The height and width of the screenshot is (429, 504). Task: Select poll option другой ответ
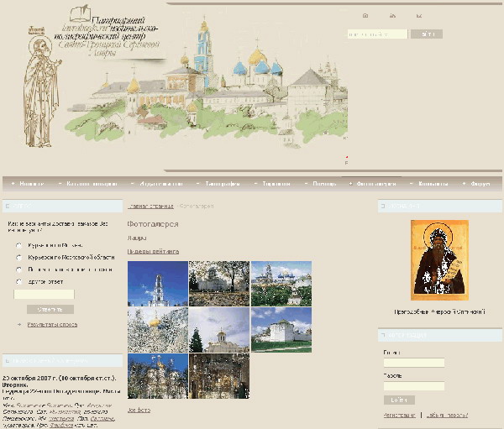(x=19, y=282)
